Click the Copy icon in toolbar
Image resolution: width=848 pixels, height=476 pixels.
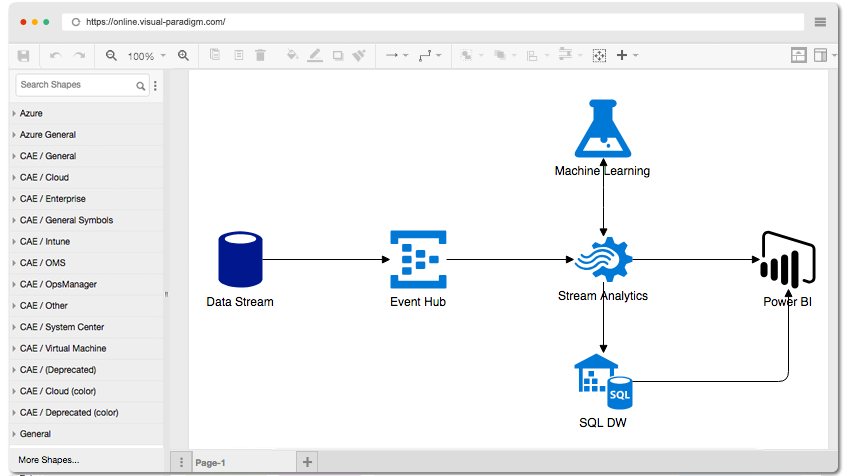point(215,55)
